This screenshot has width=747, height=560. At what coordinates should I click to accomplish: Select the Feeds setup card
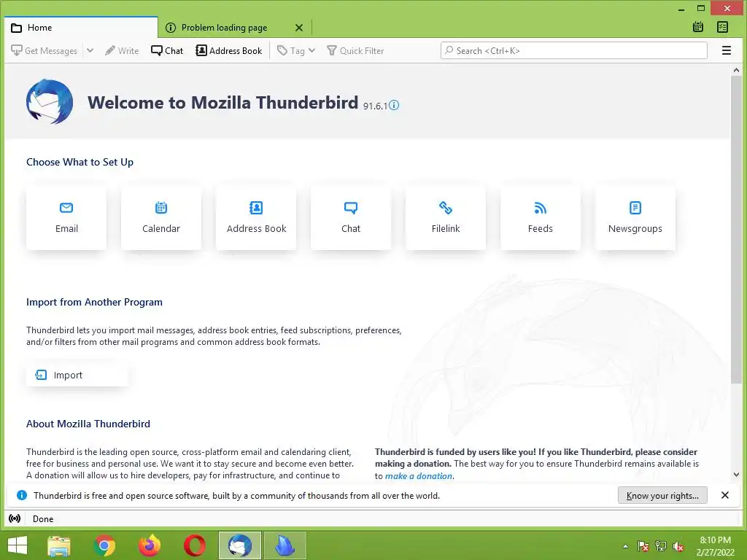click(541, 218)
